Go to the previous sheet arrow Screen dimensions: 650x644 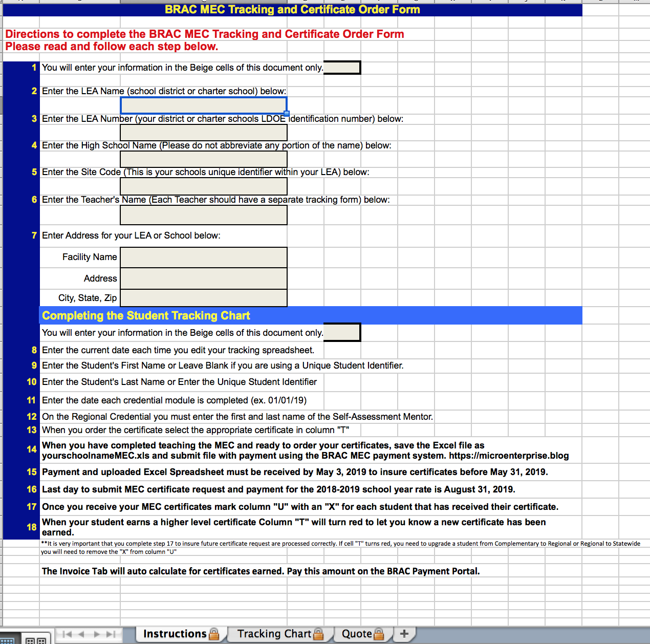point(81,634)
